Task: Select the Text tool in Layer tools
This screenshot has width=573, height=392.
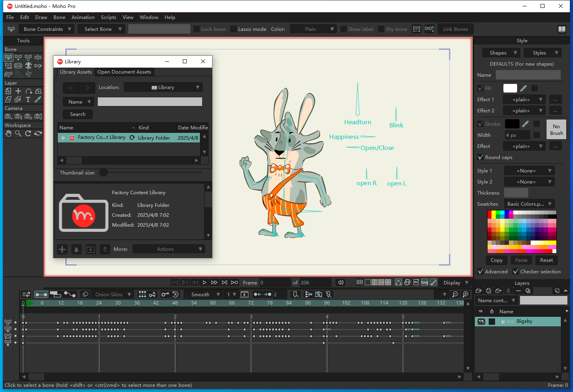Action: click(x=28, y=100)
